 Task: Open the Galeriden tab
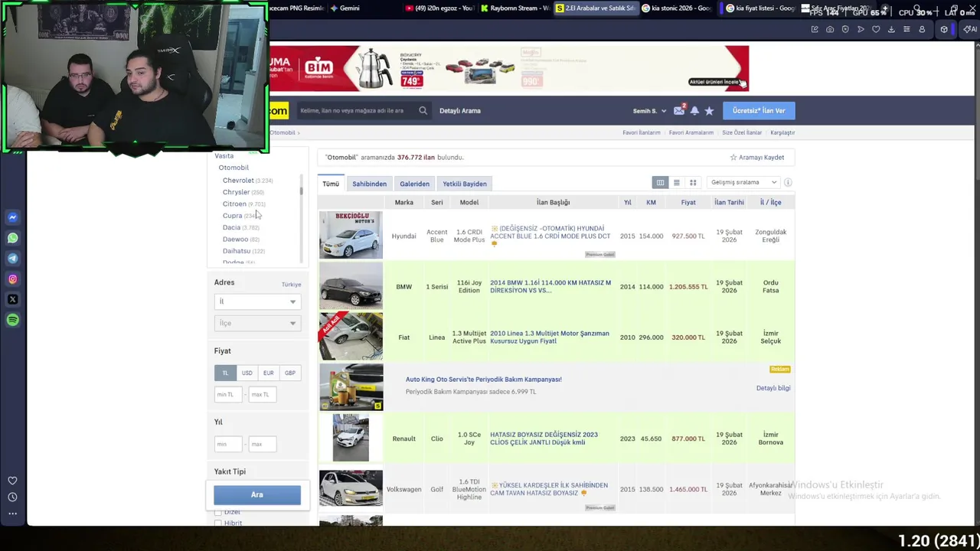coord(414,184)
